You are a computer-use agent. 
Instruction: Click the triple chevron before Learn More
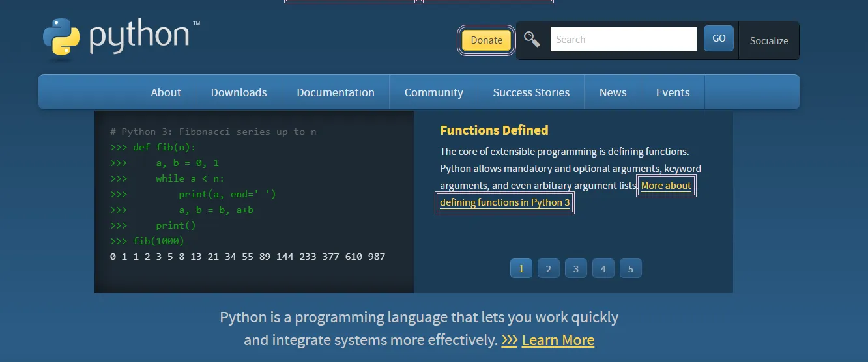pyautogui.click(x=510, y=340)
